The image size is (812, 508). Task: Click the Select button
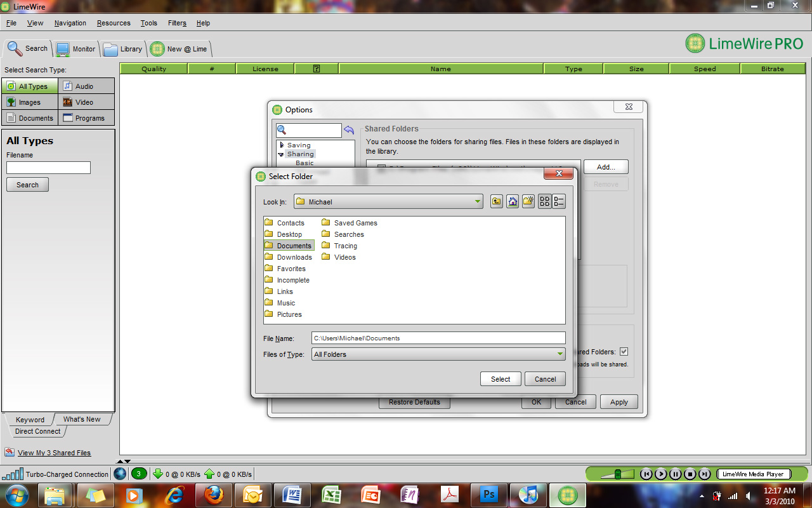click(500, 379)
